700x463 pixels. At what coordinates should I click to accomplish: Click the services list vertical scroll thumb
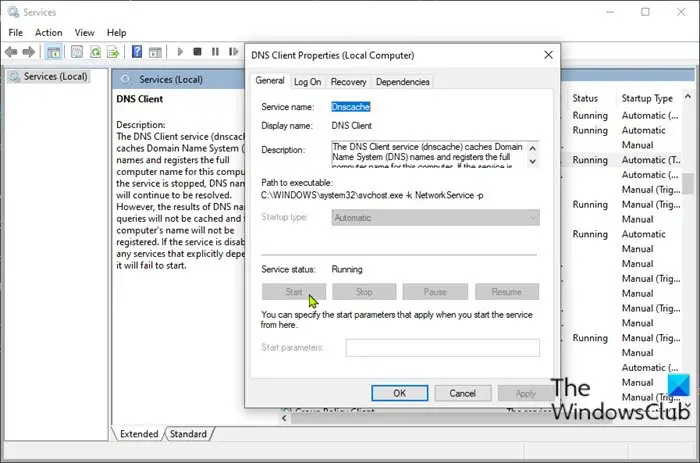(688, 184)
